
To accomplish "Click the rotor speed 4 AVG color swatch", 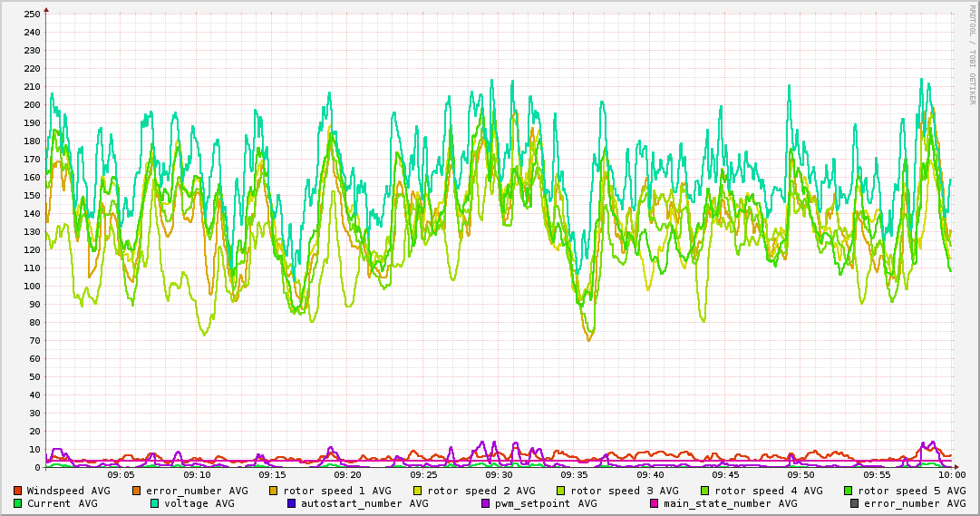I will click(704, 491).
